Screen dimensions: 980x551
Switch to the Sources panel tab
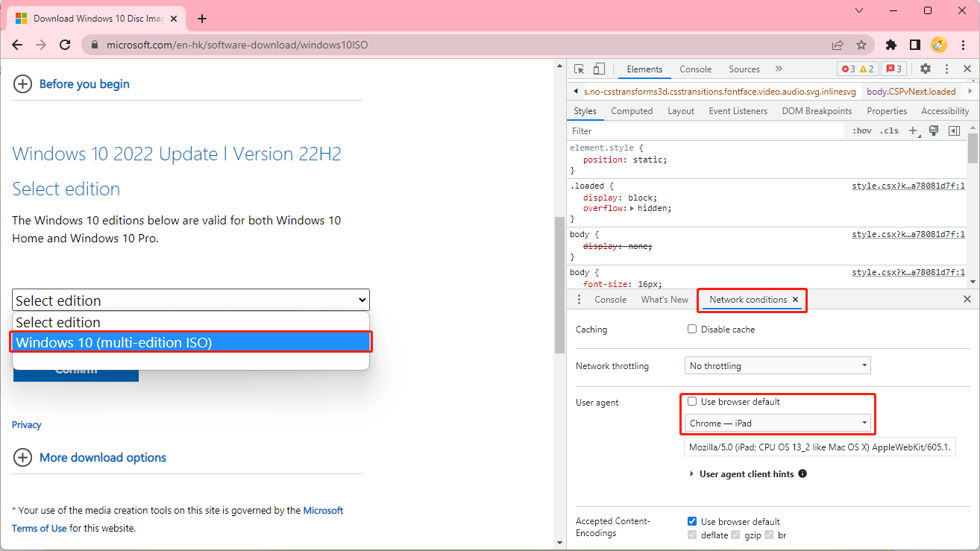[744, 69]
